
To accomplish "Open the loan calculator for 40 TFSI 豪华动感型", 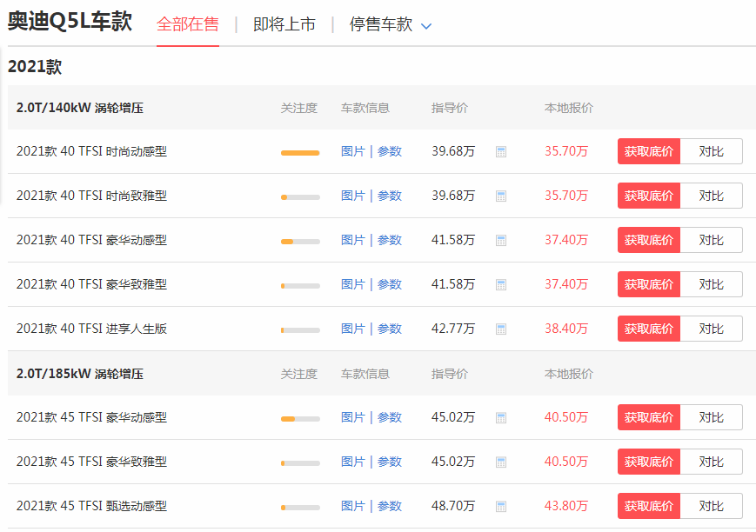I will click(501, 239).
